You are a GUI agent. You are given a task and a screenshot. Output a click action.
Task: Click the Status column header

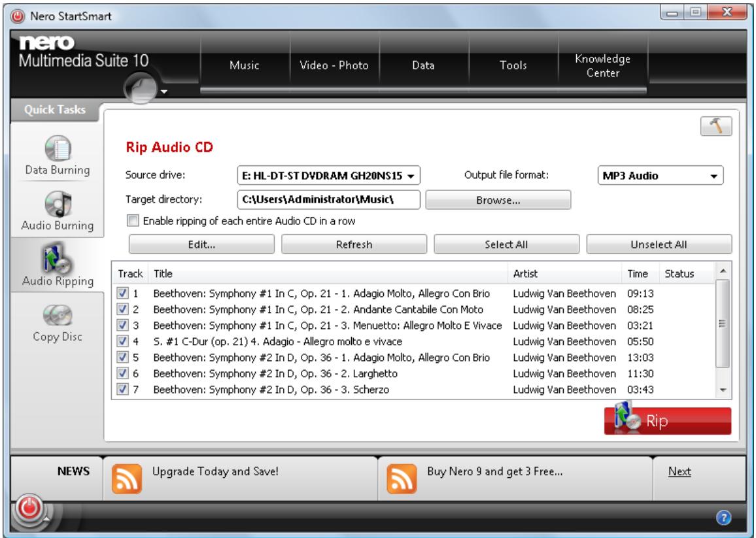(x=686, y=274)
